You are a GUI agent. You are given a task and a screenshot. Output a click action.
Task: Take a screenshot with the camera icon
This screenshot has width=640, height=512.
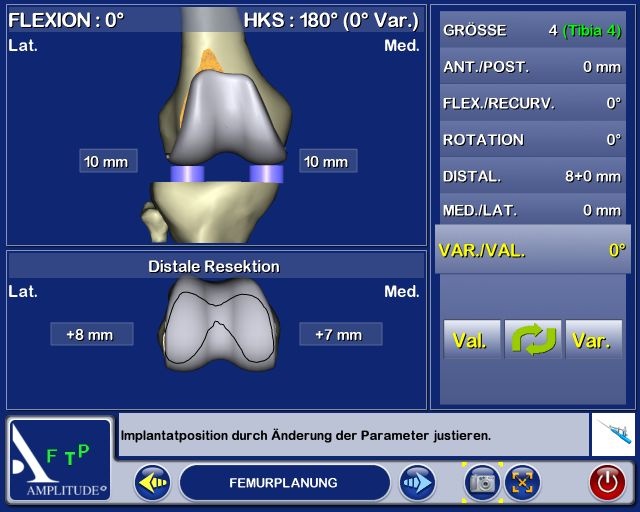(482, 483)
